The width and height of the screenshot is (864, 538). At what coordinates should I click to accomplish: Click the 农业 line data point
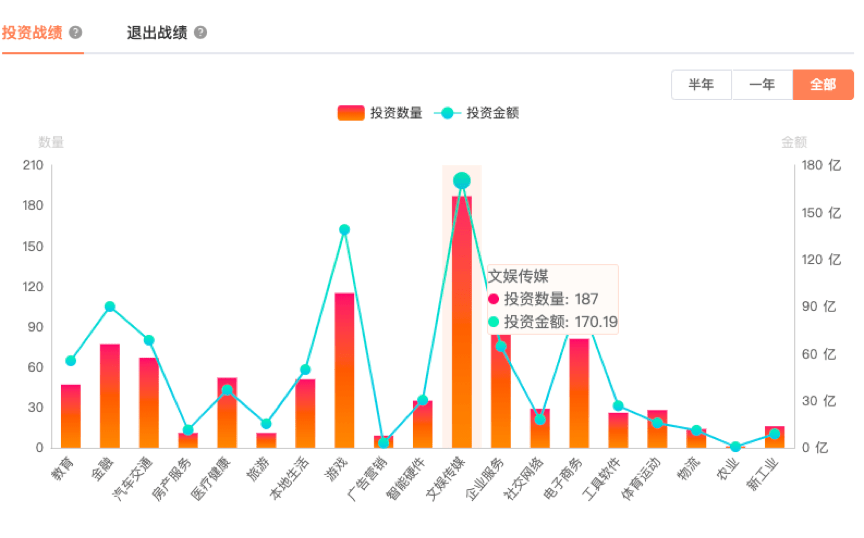pyautogui.click(x=736, y=447)
